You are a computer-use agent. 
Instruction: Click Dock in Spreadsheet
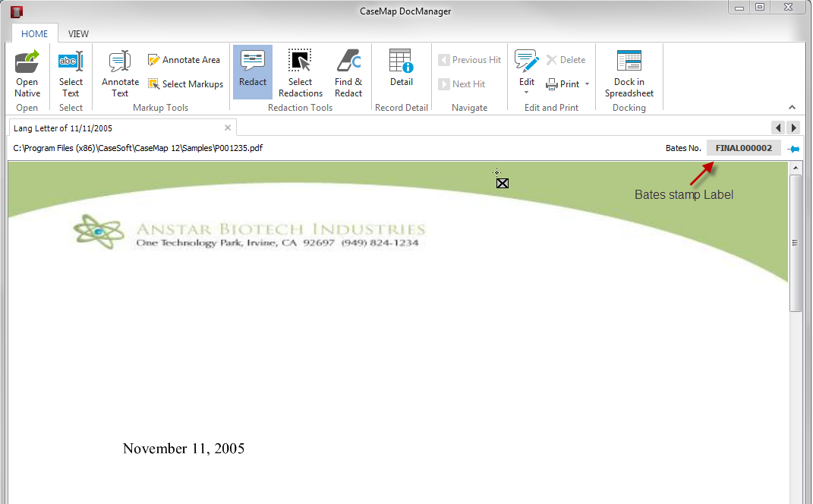click(629, 72)
